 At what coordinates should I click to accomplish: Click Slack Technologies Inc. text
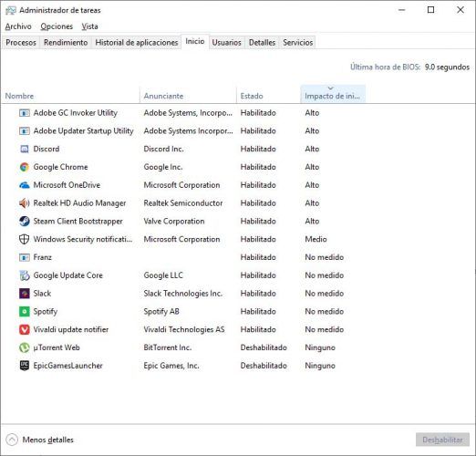coord(183,294)
